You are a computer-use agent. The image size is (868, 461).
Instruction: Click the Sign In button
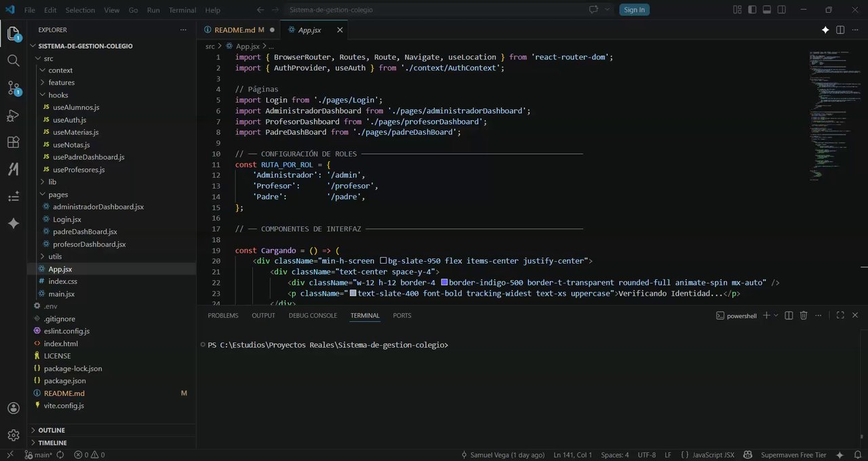(x=634, y=9)
